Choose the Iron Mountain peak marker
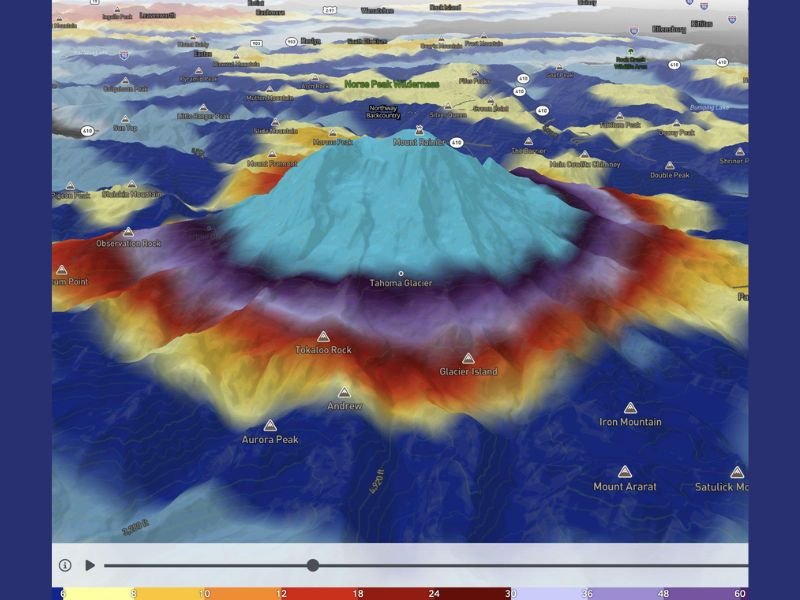This screenshot has height=600, width=800. pyautogui.click(x=630, y=408)
